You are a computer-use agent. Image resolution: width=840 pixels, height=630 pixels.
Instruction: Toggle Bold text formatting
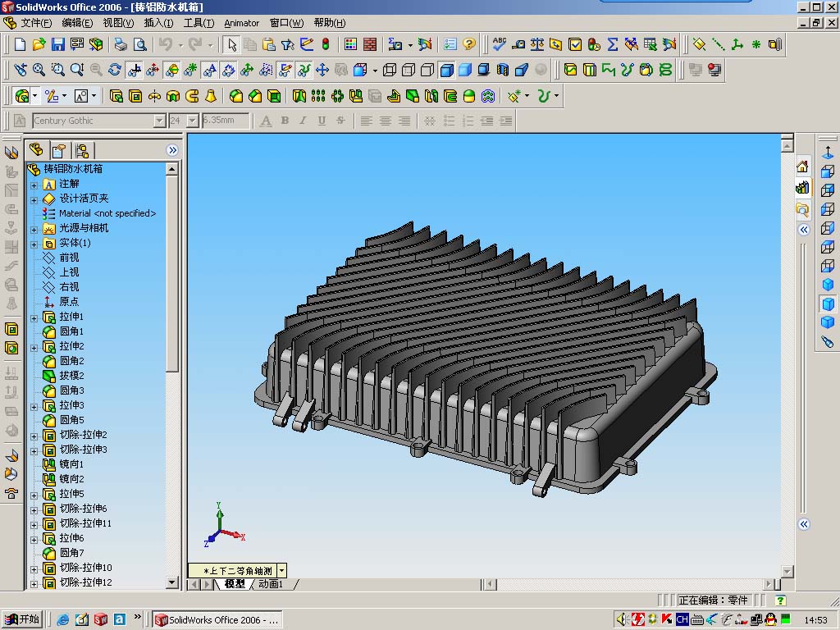[285, 121]
